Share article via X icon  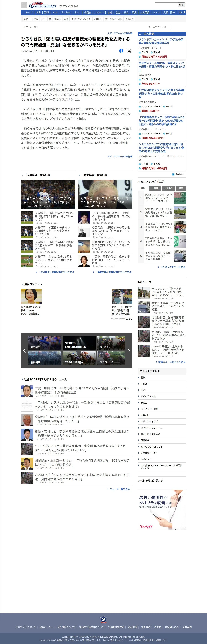pyautogui.click(x=129, y=51)
